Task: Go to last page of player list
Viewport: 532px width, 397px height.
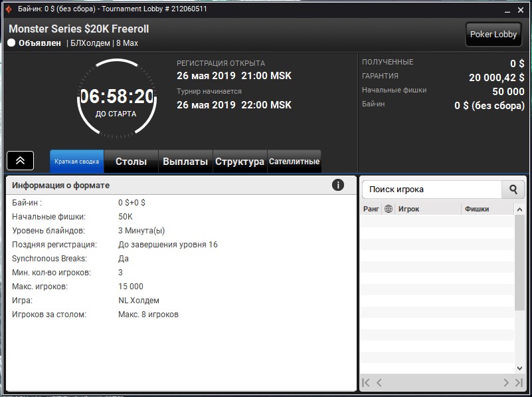Action: click(519, 383)
